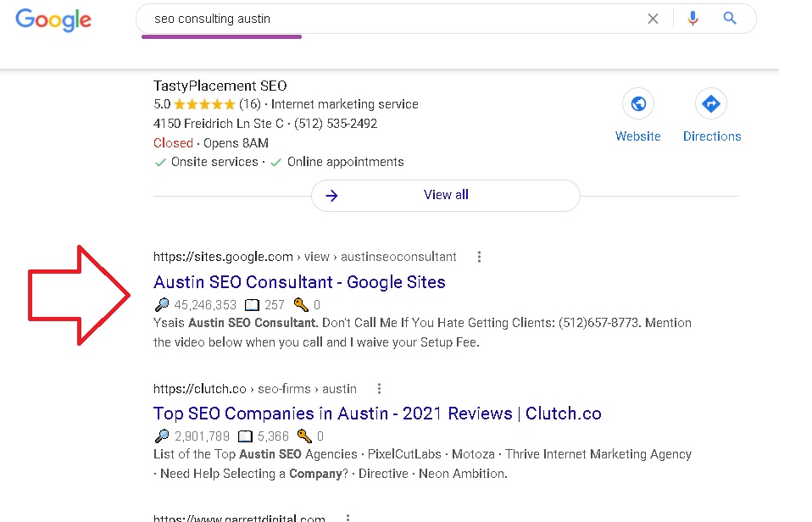Click the TastyPlacement Website globe icon
Screen dimensions: 812x522
click(x=638, y=104)
